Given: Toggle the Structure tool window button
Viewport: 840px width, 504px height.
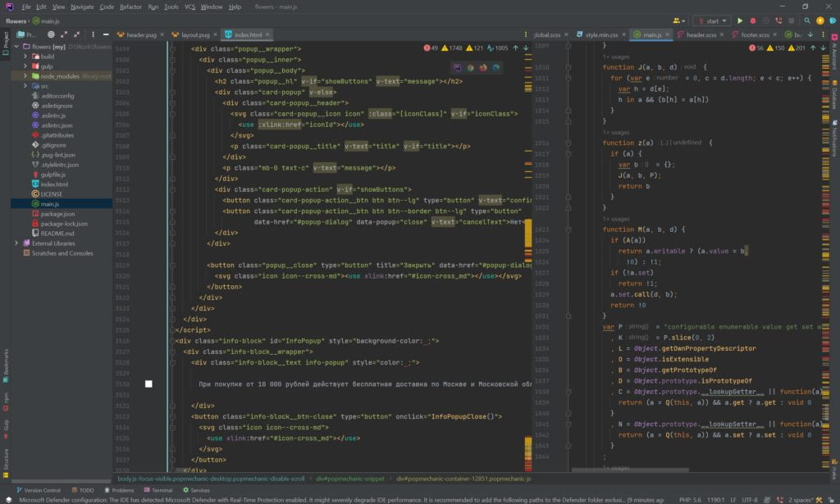Looking at the screenshot, I should 5,461.
